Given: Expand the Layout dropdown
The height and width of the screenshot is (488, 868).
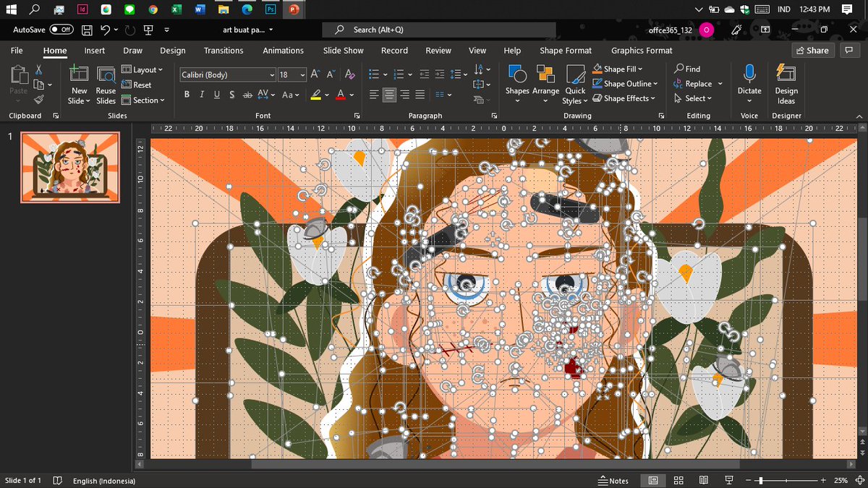Looking at the screenshot, I should [x=160, y=70].
